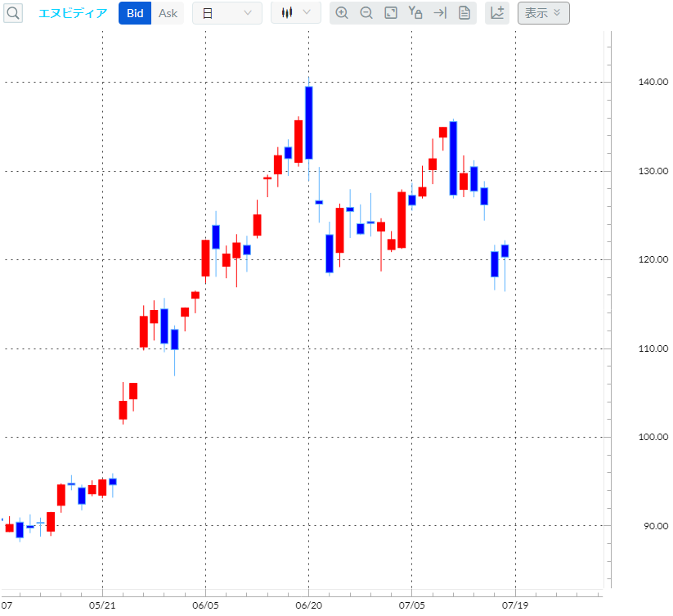The image size is (673, 616).
Task: Open the candlestick chart type dropdown
Action: 296,13
